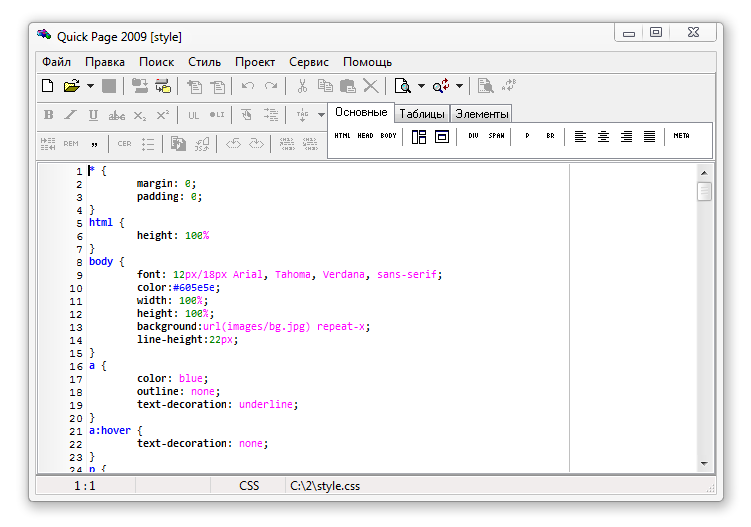Viewport: 751px width, 527px height.
Task: Click the redo arrow icon
Action: coord(271,86)
